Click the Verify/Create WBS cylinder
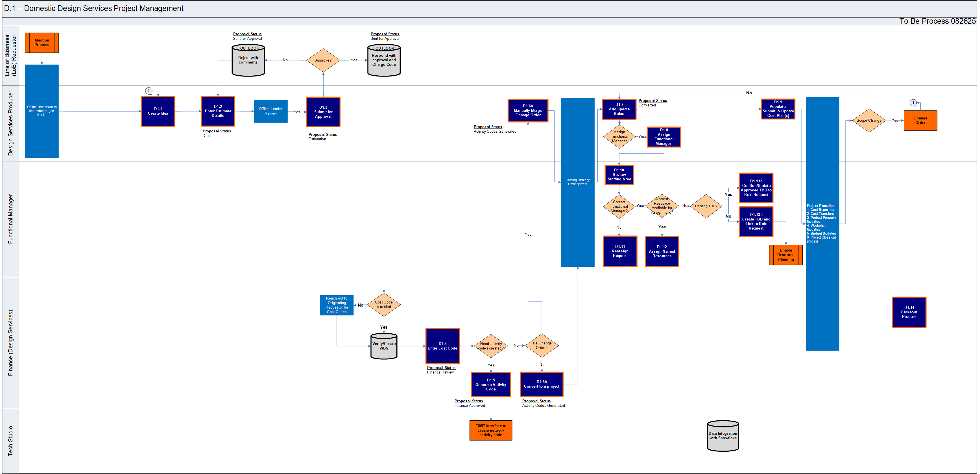Image resolution: width=980 pixels, height=474 pixels. click(x=383, y=346)
